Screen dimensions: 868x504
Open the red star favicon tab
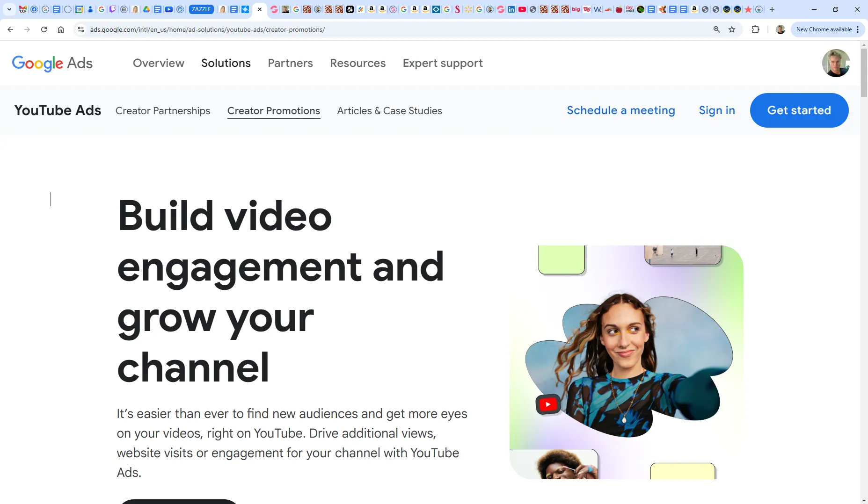point(748,9)
